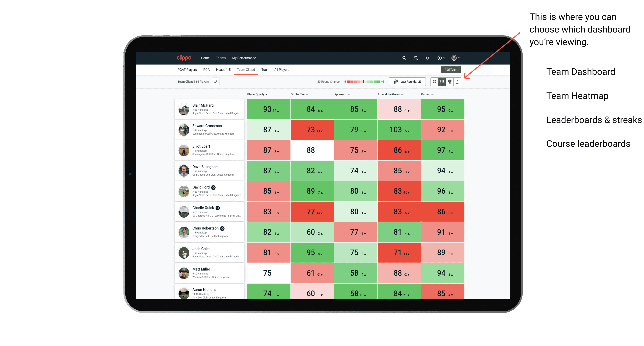The width and height of the screenshot is (644, 346).
Task: Select the Team Clippd tab
Action: coord(246,69)
